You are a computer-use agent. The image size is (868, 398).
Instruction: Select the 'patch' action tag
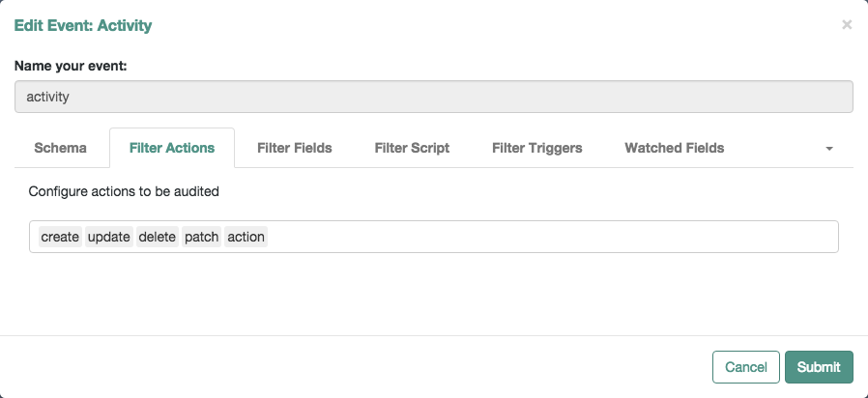click(201, 237)
